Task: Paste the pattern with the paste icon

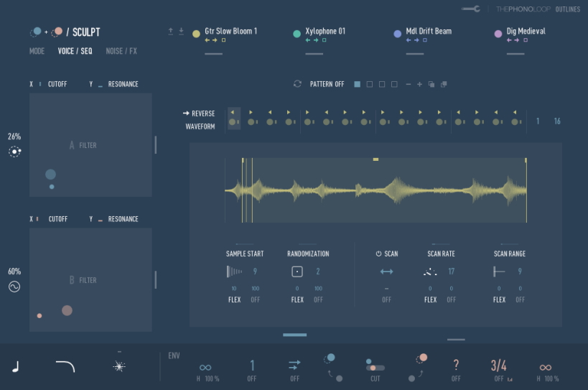Action: [x=444, y=84]
